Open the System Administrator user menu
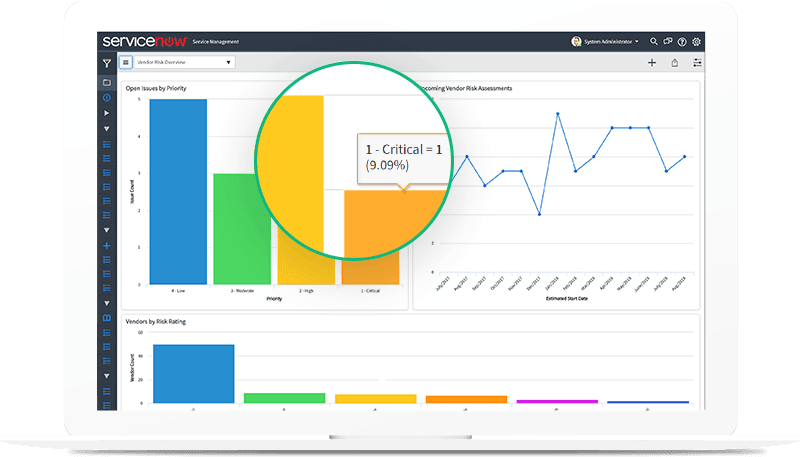The image size is (800, 457). coord(611,42)
